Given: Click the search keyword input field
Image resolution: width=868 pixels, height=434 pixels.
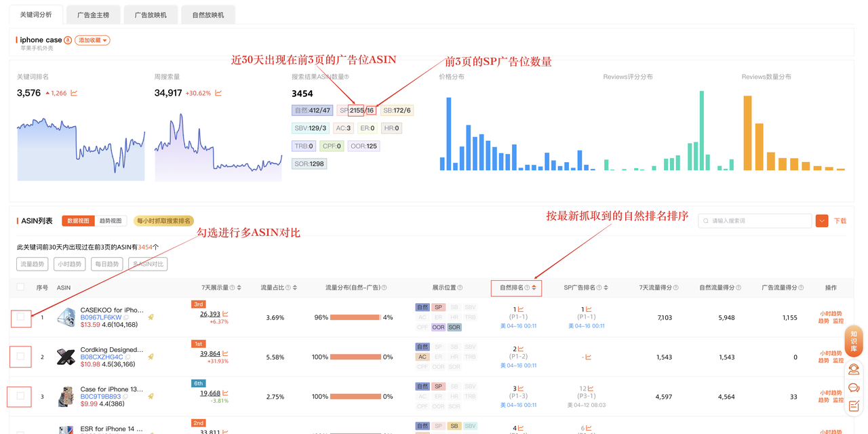Looking at the screenshot, I should [755, 221].
